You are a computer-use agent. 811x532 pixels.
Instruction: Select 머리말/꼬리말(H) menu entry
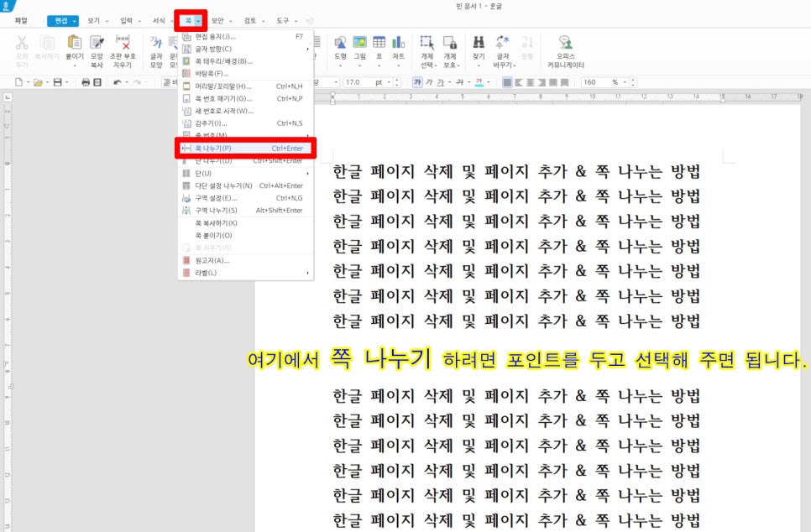(x=245, y=86)
